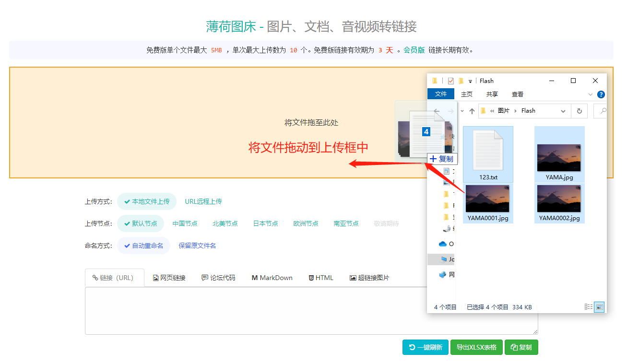This screenshot has height=364, width=627.
Task: Click the New folder icon in Explorer title bar
Action: pyautogui.click(x=461, y=81)
